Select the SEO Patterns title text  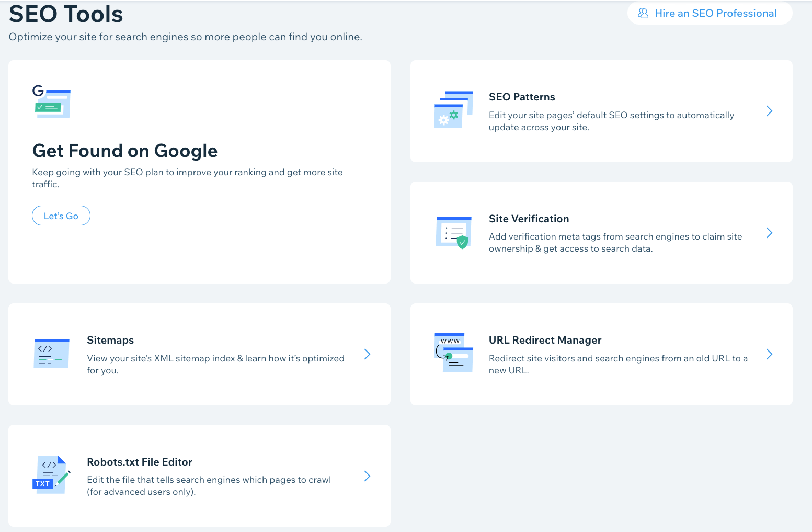click(522, 96)
